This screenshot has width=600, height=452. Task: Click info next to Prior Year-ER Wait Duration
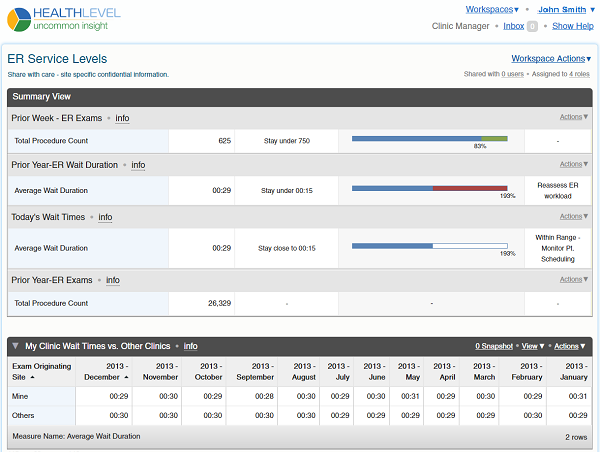(138, 165)
